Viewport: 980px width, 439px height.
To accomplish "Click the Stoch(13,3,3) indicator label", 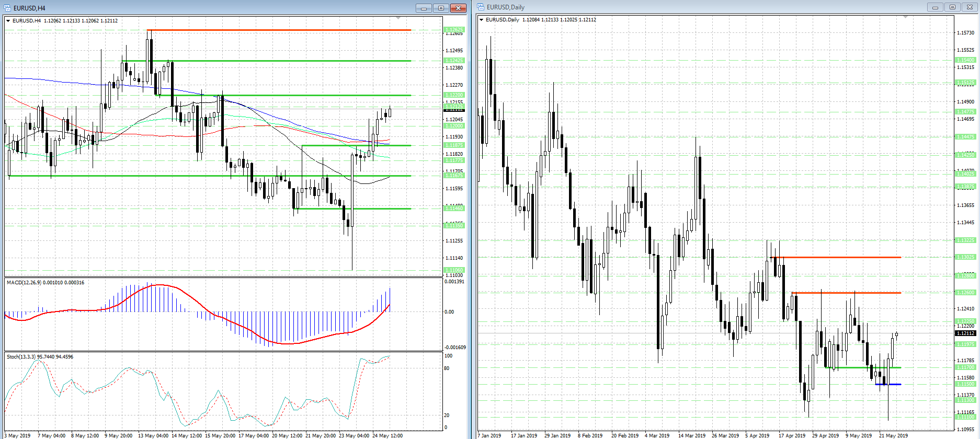I will point(40,357).
